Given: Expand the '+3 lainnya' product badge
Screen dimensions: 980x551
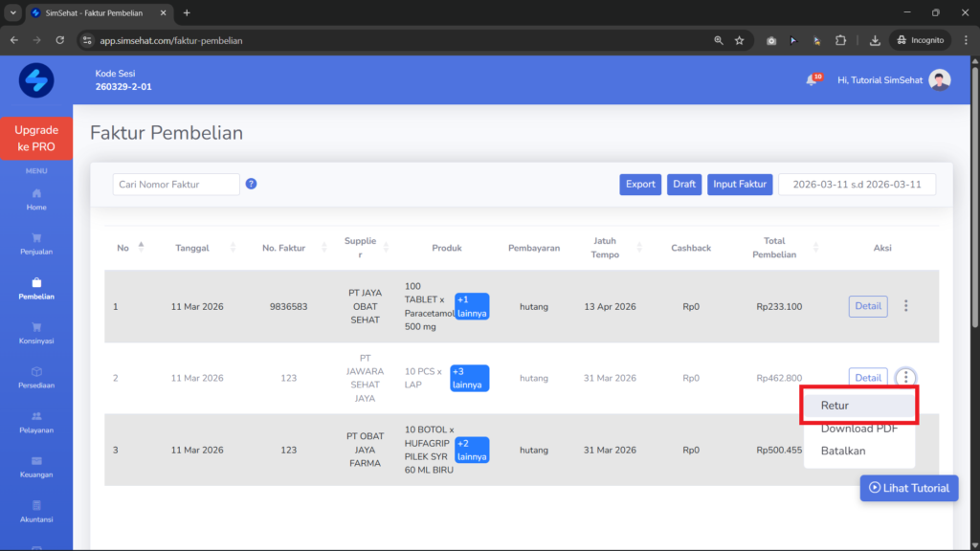Looking at the screenshot, I should point(469,378).
